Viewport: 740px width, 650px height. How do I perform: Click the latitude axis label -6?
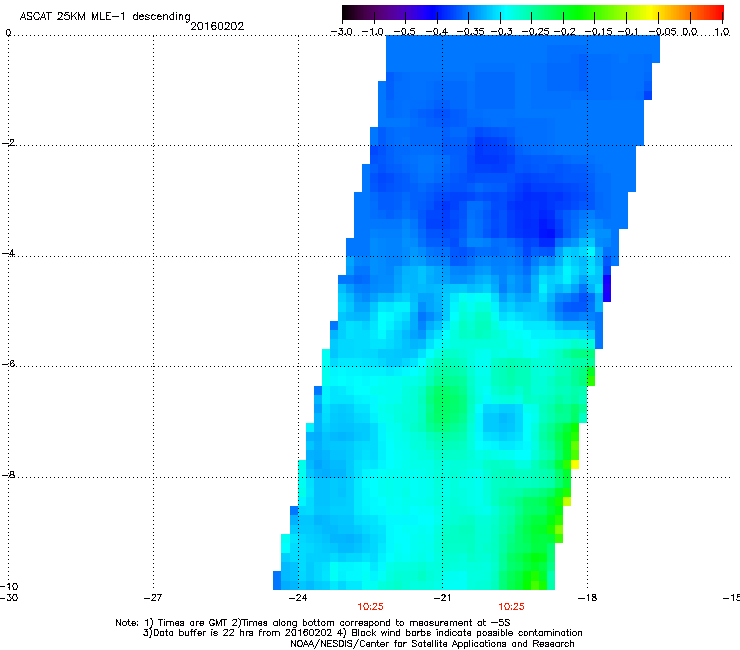[9, 364]
